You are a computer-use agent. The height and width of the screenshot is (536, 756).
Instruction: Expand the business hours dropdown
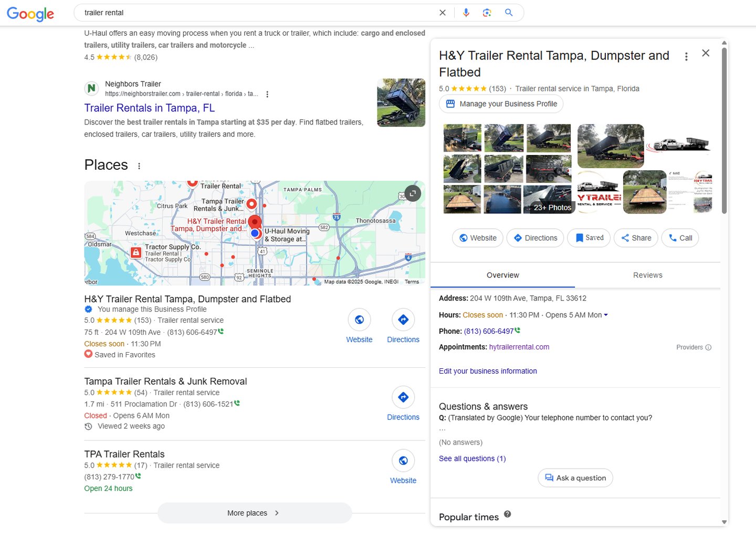point(606,315)
